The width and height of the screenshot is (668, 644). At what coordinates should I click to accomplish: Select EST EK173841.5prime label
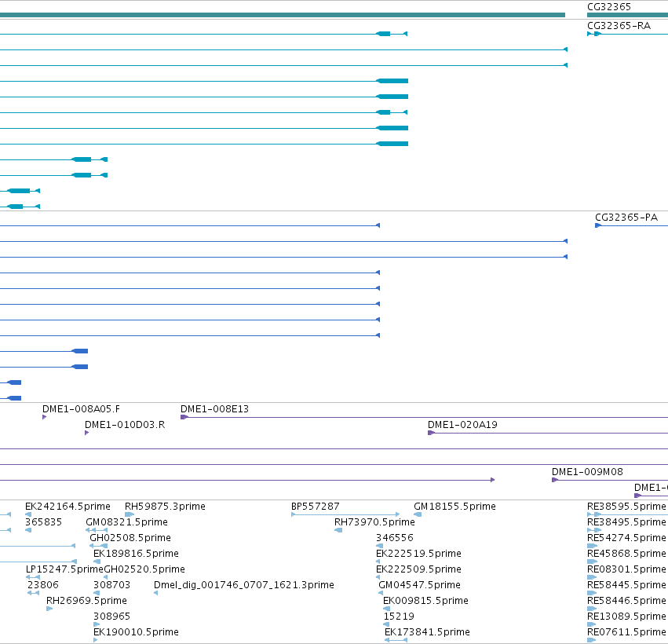tap(427, 632)
